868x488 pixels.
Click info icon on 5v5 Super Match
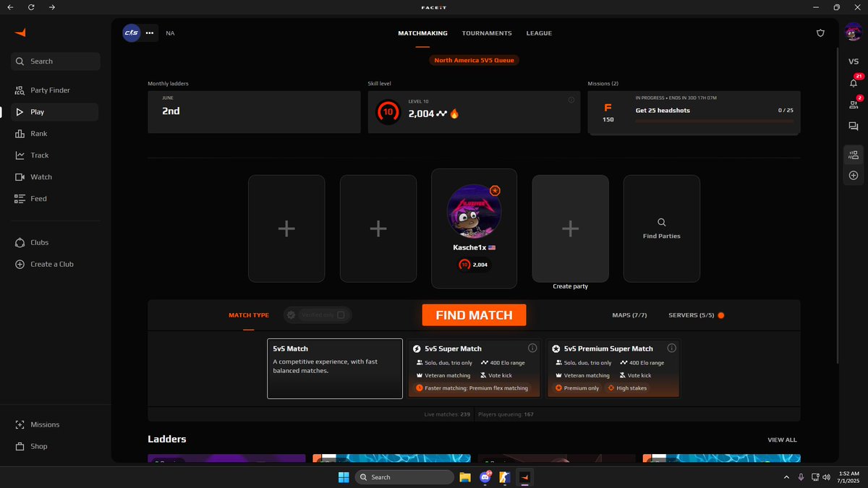pos(532,348)
